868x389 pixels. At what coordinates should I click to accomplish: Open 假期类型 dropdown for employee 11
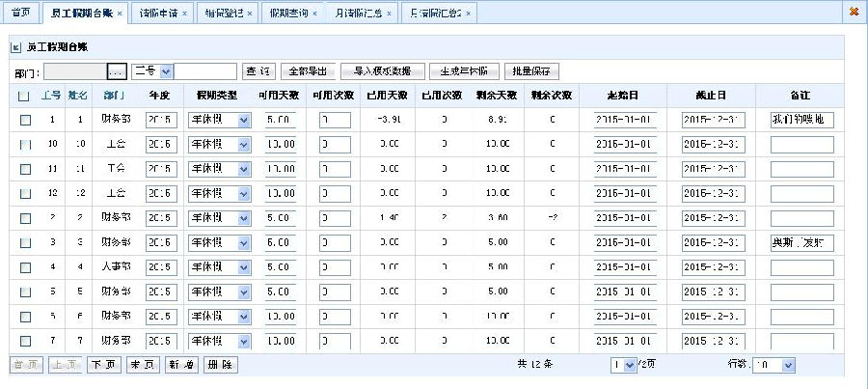[244, 169]
